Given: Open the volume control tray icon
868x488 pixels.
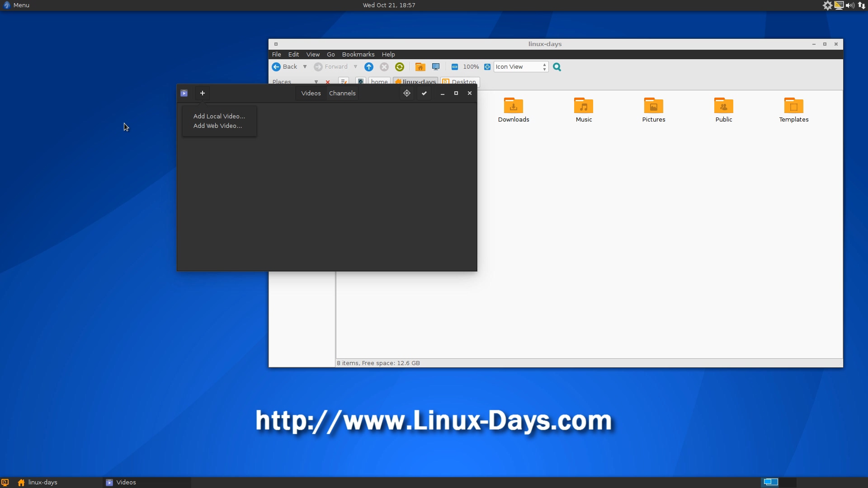Looking at the screenshot, I should pyautogui.click(x=850, y=5).
